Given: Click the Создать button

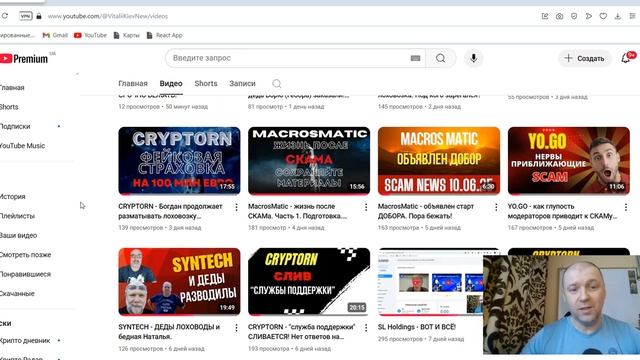Looking at the screenshot, I should (584, 58).
